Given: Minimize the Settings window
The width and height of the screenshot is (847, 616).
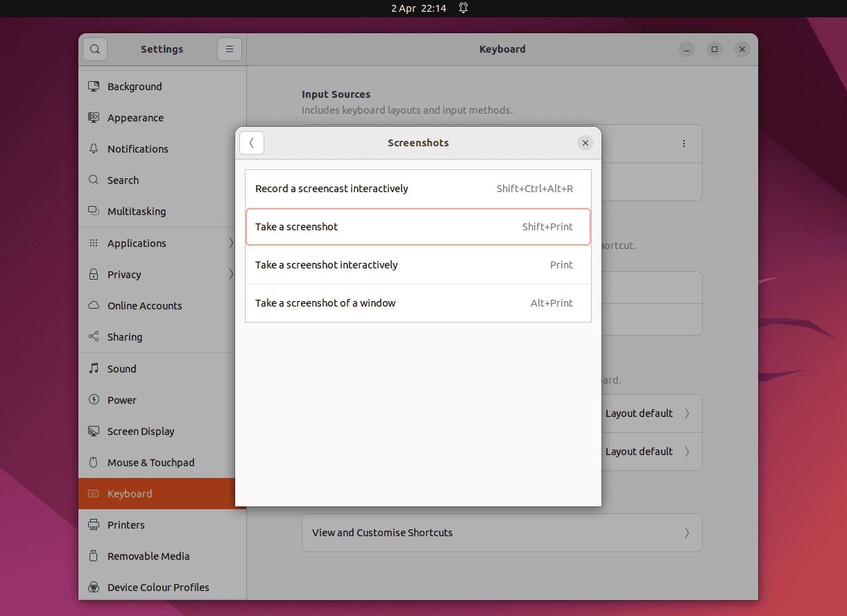Looking at the screenshot, I should pos(686,49).
